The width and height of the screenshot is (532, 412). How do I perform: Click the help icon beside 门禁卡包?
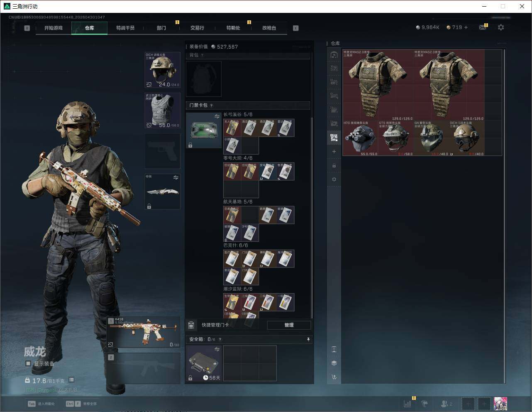[212, 105]
